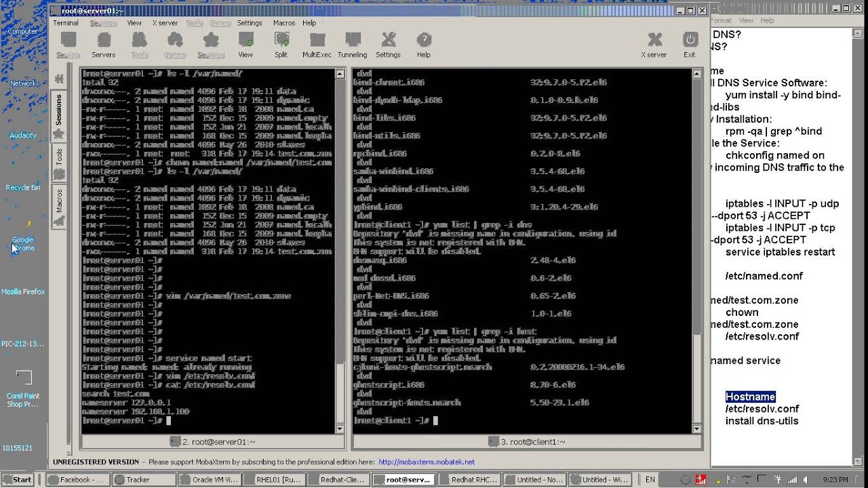Open the Session toolbar icon
The height and width of the screenshot is (488, 868).
pos(68,45)
